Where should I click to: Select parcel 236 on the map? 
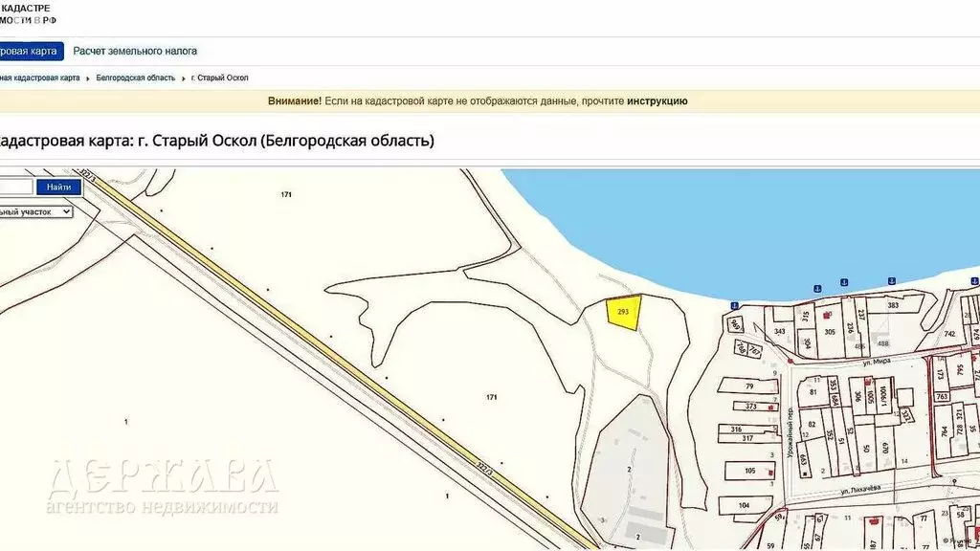(850, 327)
